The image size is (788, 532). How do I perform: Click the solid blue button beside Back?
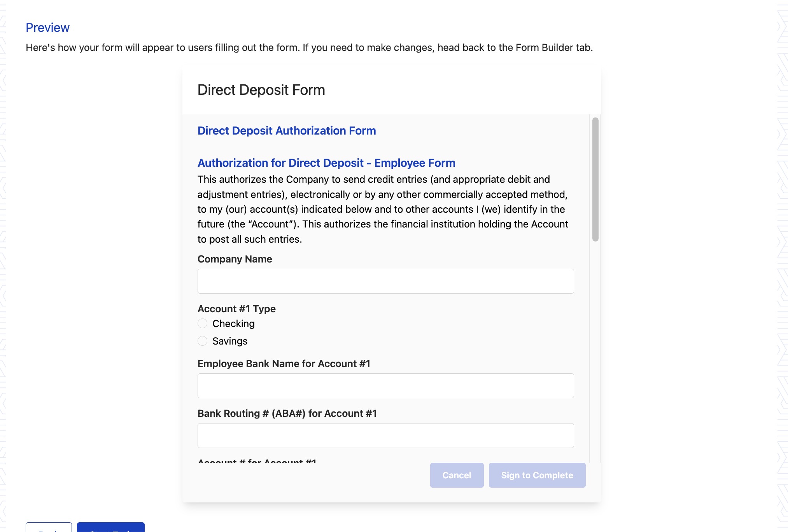[x=111, y=527]
